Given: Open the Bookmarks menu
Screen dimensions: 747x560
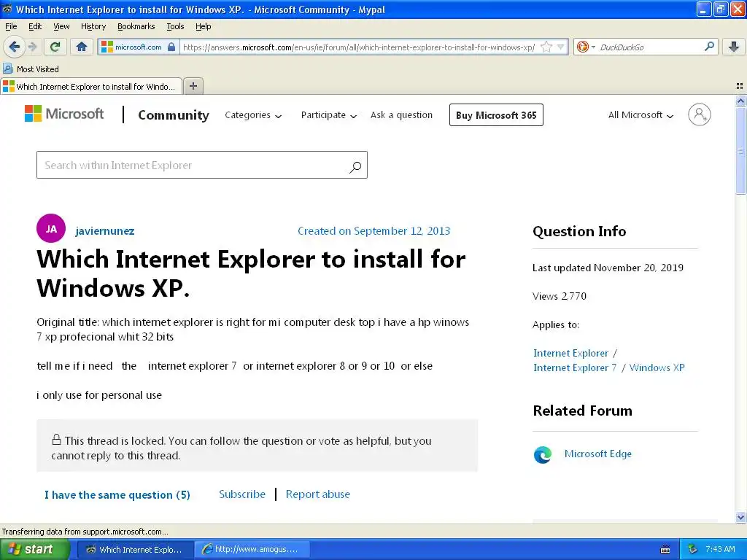Looking at the screenshot, I should (136, 27).
